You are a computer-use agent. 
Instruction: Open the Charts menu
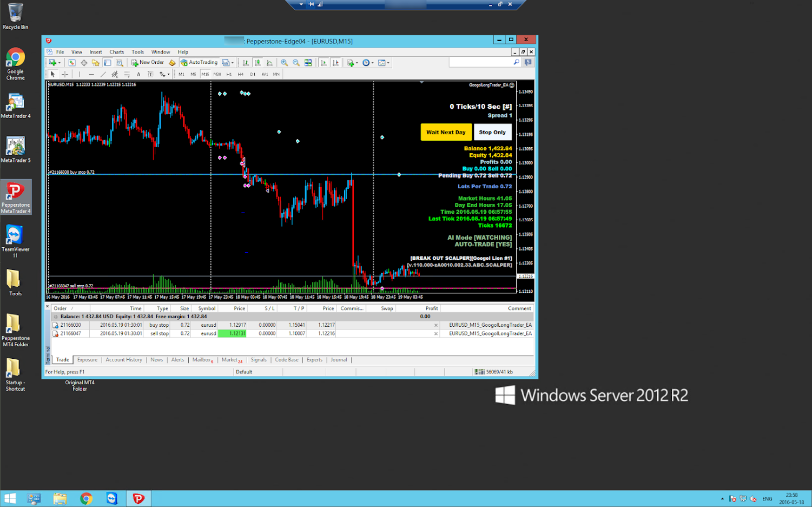pos(117,52)
